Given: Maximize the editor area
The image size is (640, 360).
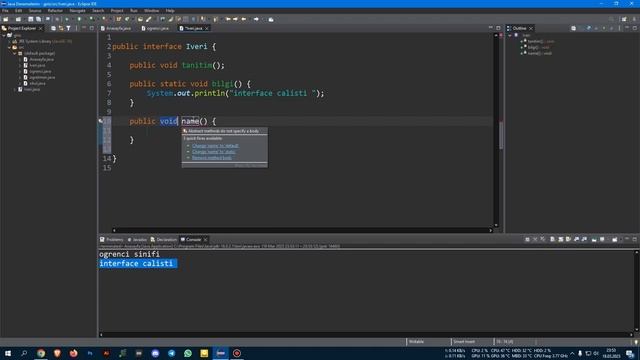Looking at the screenshot, I should (498, 28).
